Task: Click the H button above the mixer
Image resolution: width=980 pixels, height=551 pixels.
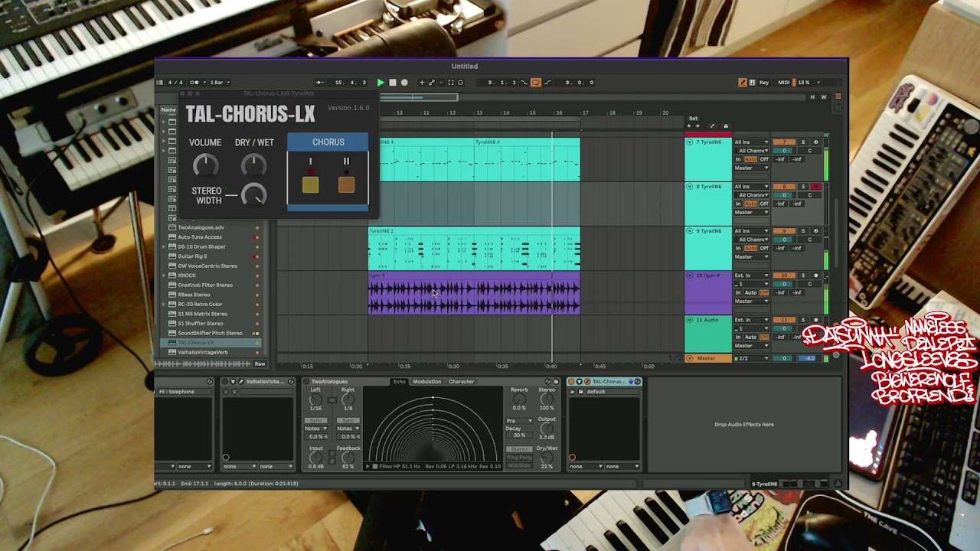Action: pos(812,97)
